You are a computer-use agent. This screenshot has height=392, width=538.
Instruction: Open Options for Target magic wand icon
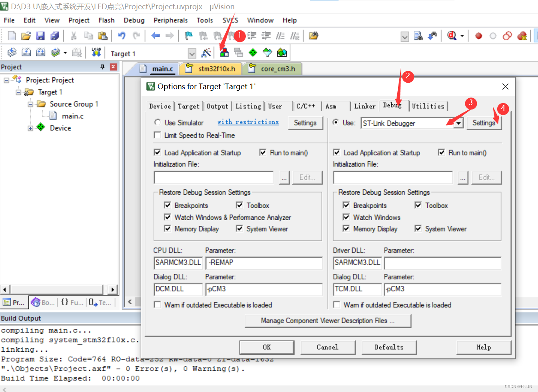[206, 52]
